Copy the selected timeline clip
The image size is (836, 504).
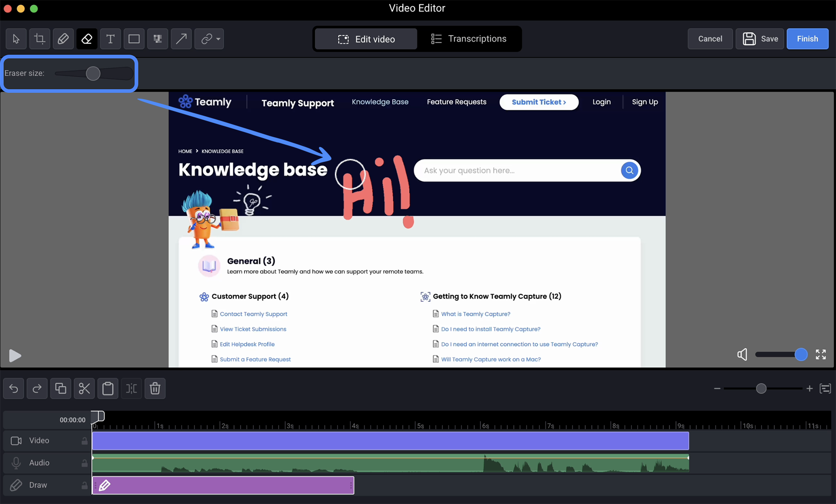click(x=61, y=388)
